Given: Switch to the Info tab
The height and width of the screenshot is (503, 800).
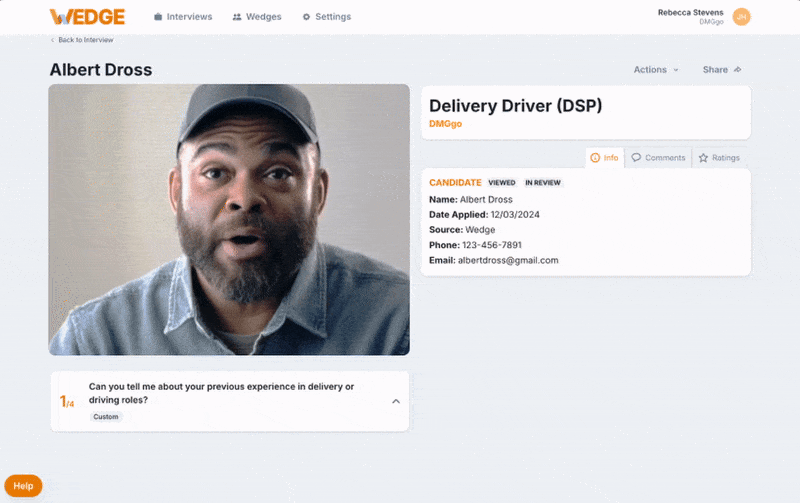Looking at the screenshot, I should click(x=604, y=158).
